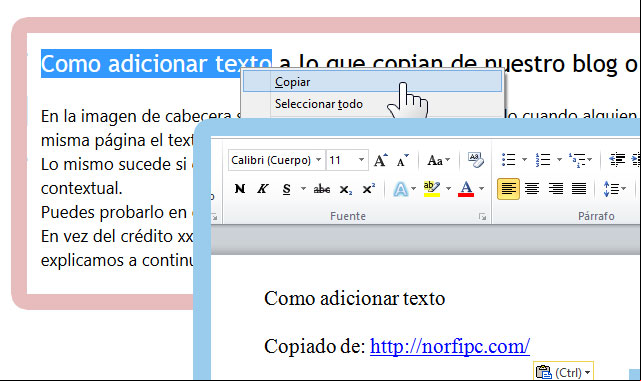The image size is (641, 381).
Task: Align text right
Action: click(x=555, y=188)
